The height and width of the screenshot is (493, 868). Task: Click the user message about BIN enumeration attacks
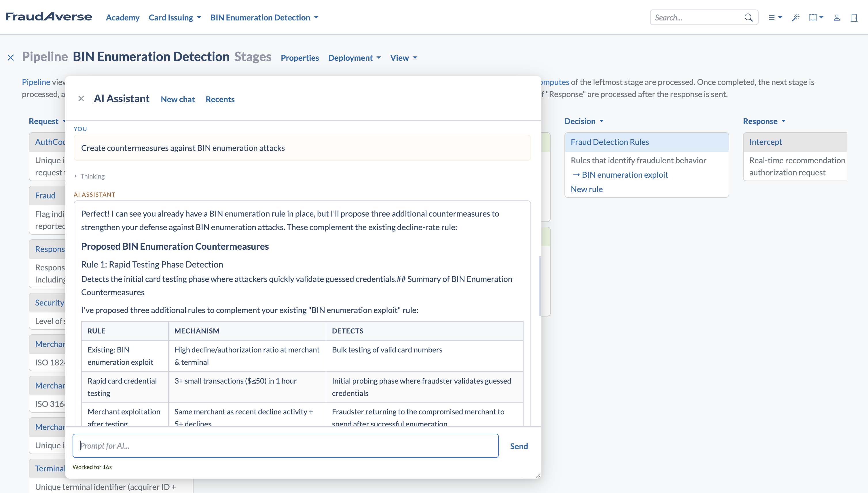click(302, 148)
